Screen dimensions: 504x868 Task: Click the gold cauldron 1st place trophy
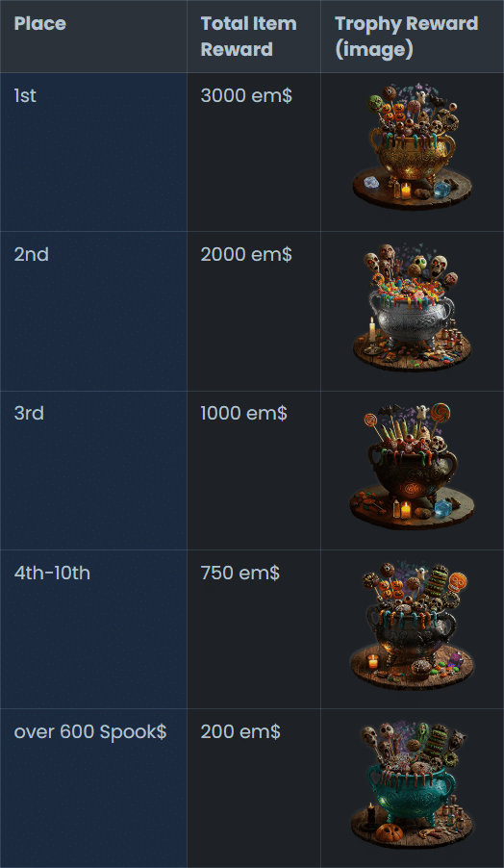pyautogui.click(x=413, y=146)
